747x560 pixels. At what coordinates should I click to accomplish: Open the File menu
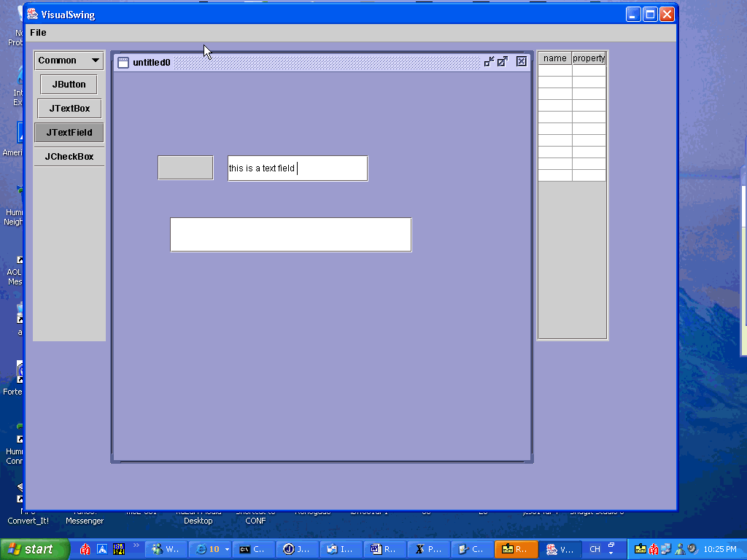click(x=38, y=33)
